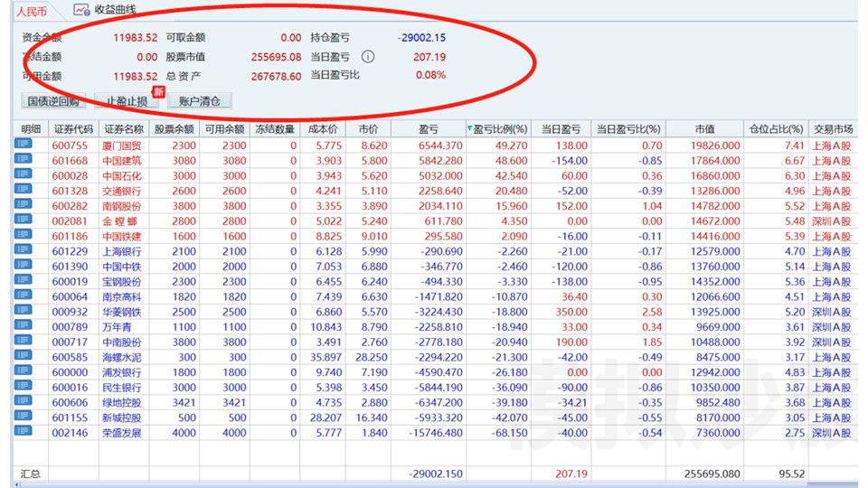Select stock name 上海银行
The height and width of the screenshot is (488, 868).
coord(122,251)
